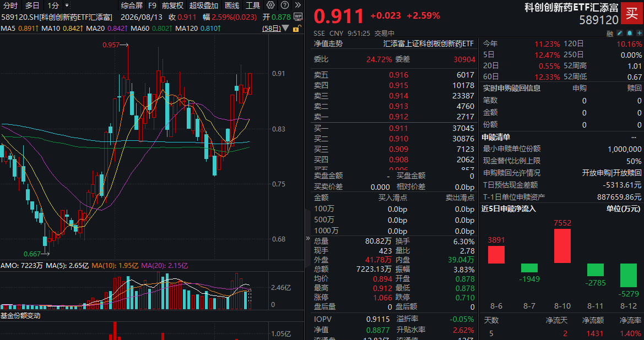Click the 卖三 price 0.914

399,96
